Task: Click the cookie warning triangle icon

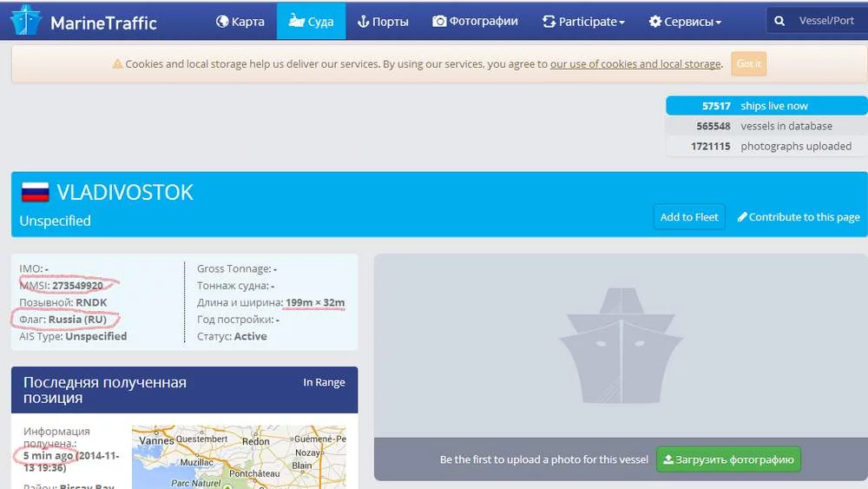Action: 117,63
